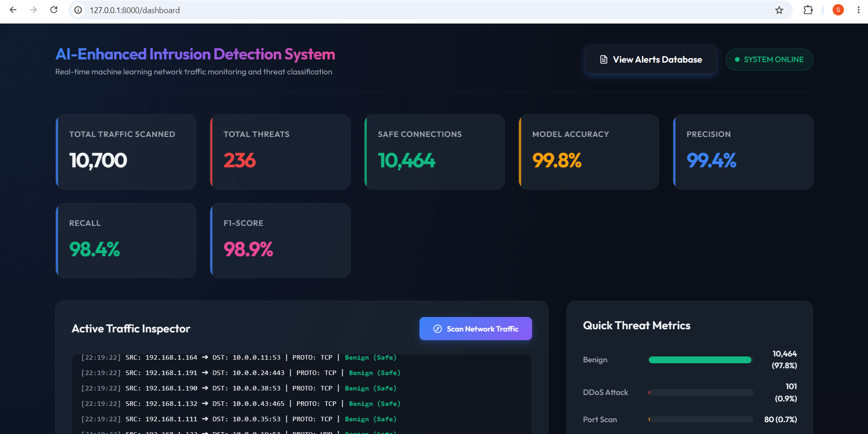Click the green dot in SYSTEM ONLINE badge
This screenshot has width=868, height=434.
click(737, 59)
